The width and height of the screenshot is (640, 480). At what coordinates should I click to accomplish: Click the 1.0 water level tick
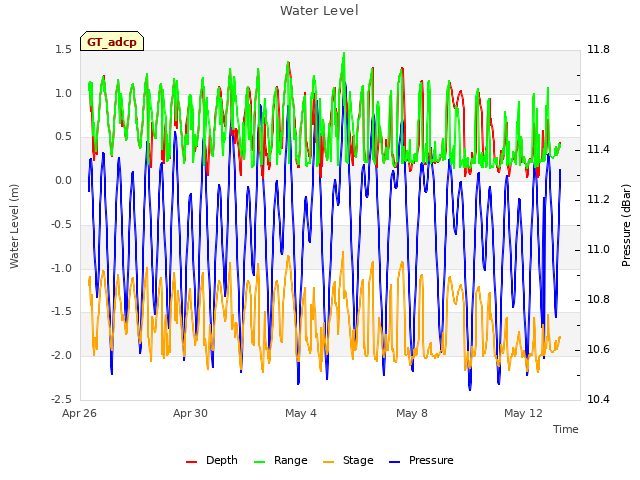(63, 93)
